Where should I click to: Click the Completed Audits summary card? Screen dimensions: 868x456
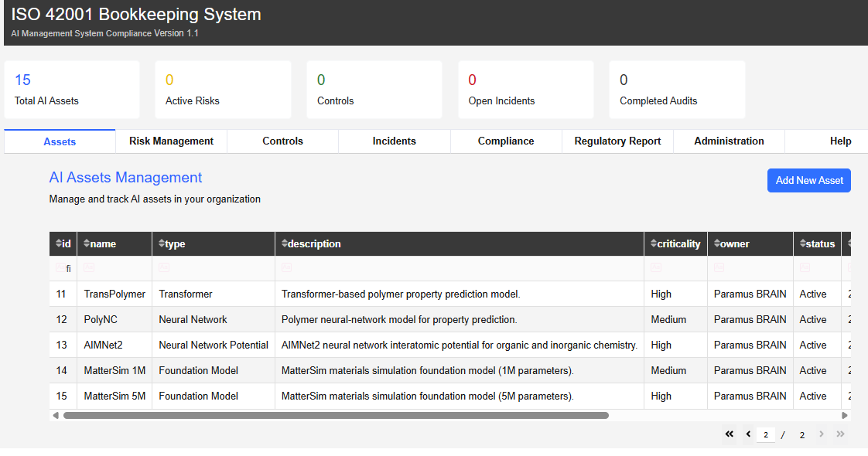[677, 90]
